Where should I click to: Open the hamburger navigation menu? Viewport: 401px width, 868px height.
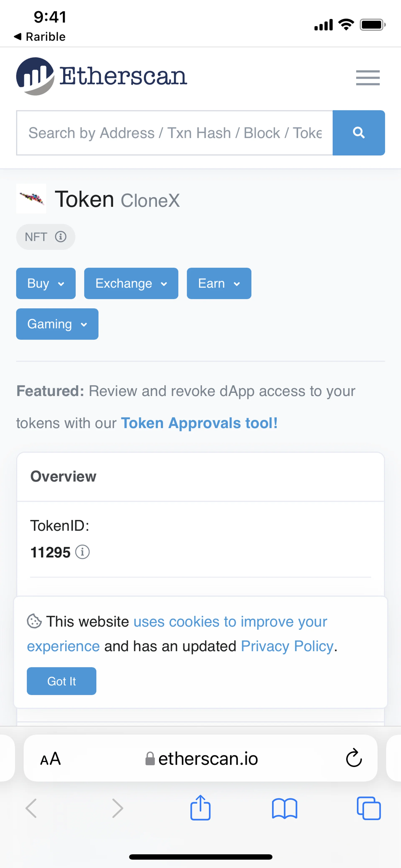pos(368,78)
